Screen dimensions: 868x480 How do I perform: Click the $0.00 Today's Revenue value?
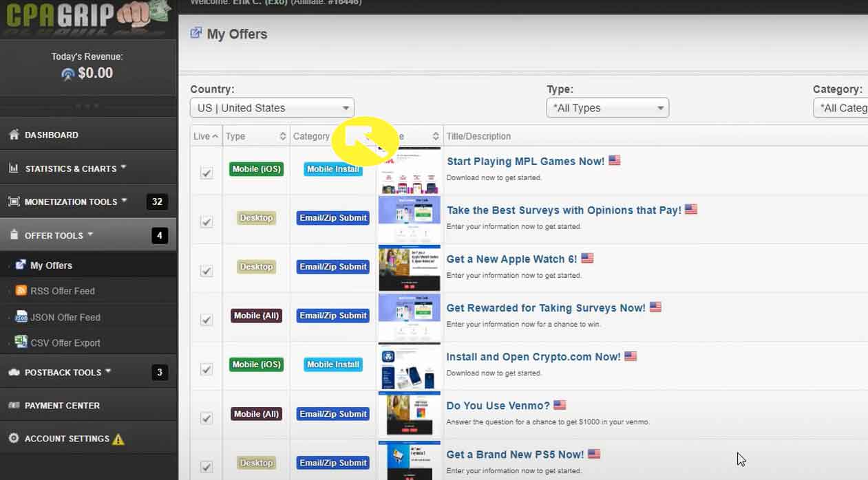(x=95, y=73)
